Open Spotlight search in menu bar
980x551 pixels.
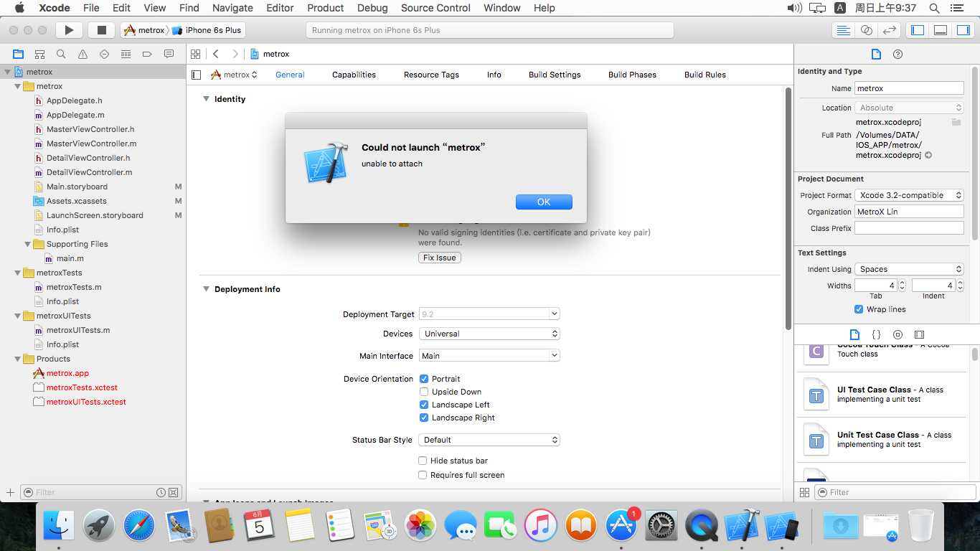coord(934,8)
